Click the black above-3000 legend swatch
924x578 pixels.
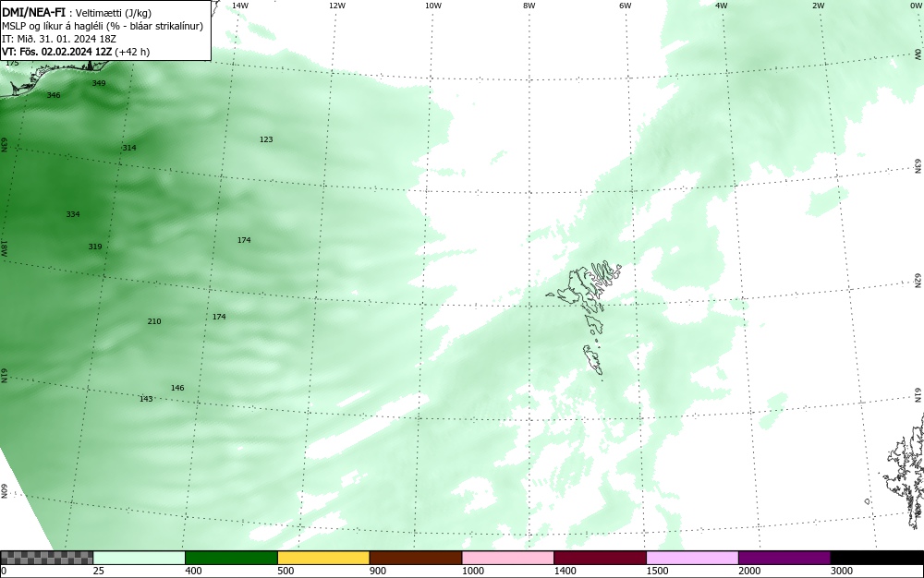pyautogui.click(x=877, y=558)
